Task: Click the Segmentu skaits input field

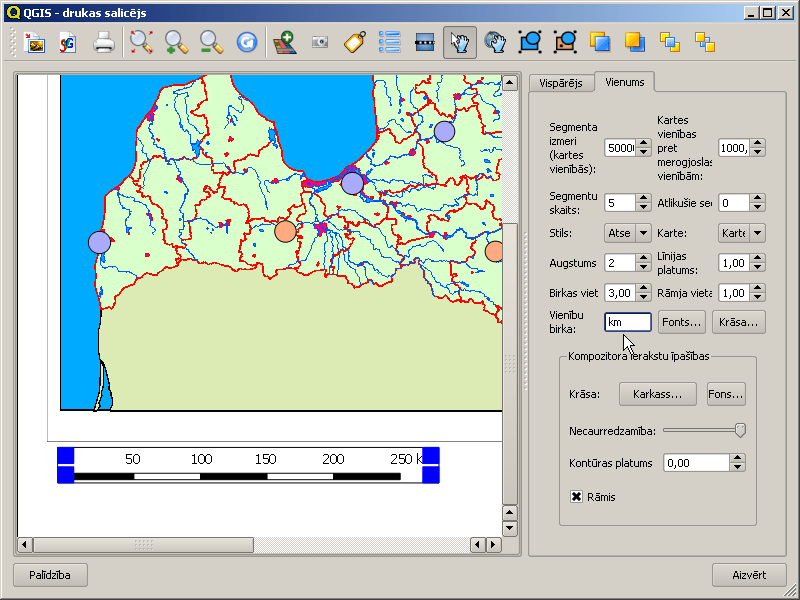Action: pyautogui.click(x=621, y=203)
